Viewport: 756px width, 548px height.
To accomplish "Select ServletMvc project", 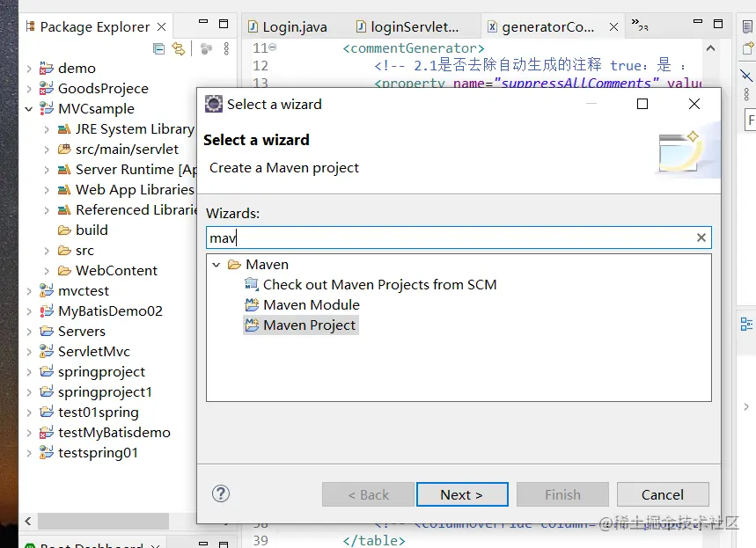I will [x=94, y=351].
